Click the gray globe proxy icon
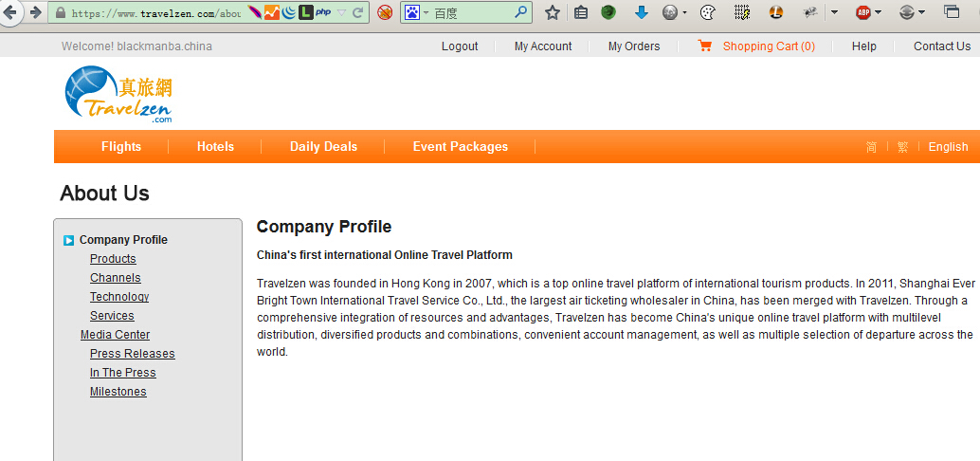 tap(670, 12)
